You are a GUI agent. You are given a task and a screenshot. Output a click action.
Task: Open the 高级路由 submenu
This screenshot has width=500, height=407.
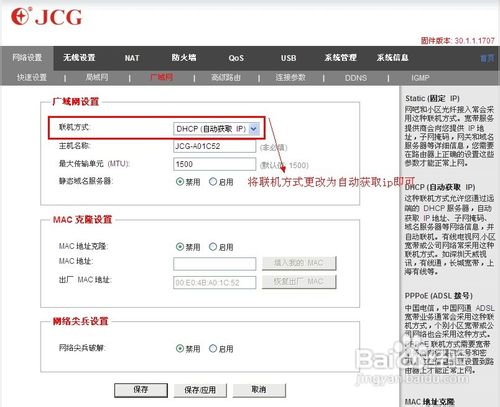[226, 78]
